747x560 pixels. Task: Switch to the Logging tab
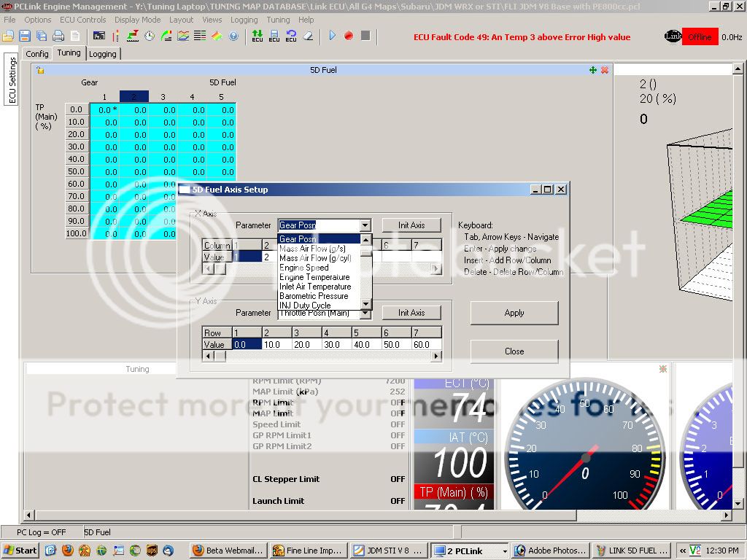[x=102, y=54]
